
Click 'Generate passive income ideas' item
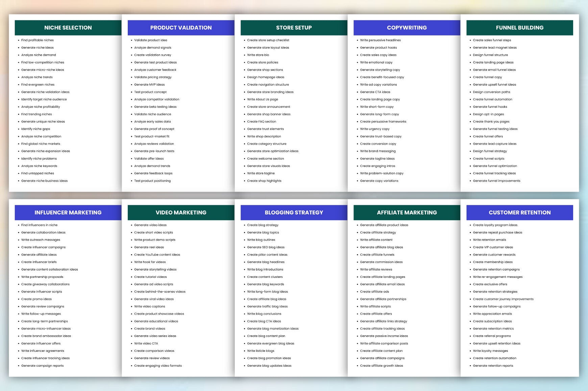384,336
